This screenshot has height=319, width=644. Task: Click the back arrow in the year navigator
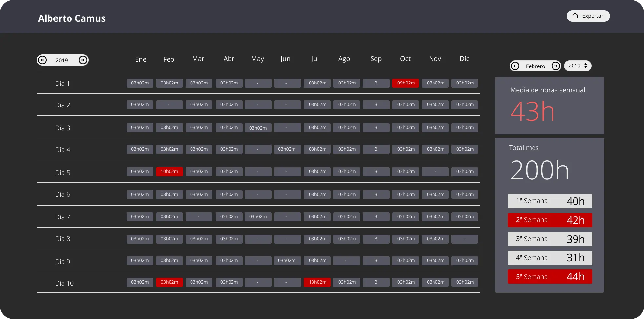click(x=42, y=60)
